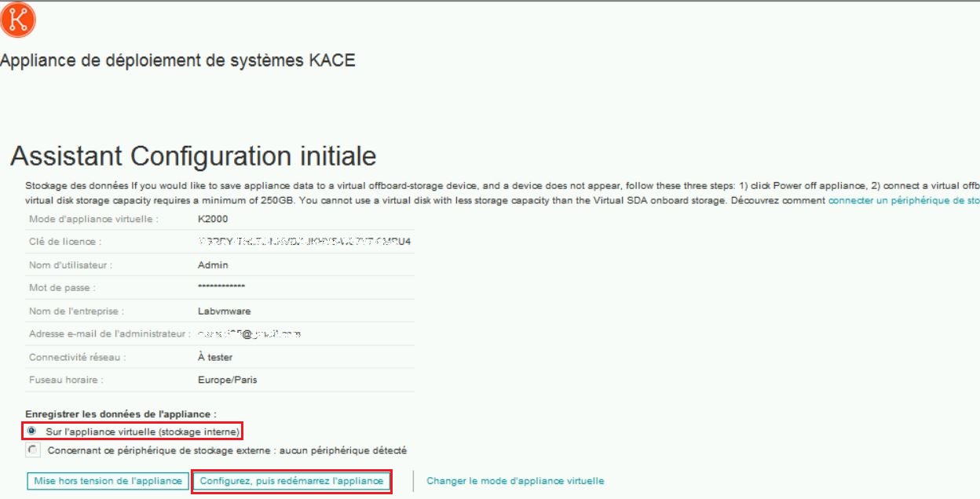Click the Assistant Configuration initiale heading
The width and height of the screenshot is (980, 499).
pos(193,156)
